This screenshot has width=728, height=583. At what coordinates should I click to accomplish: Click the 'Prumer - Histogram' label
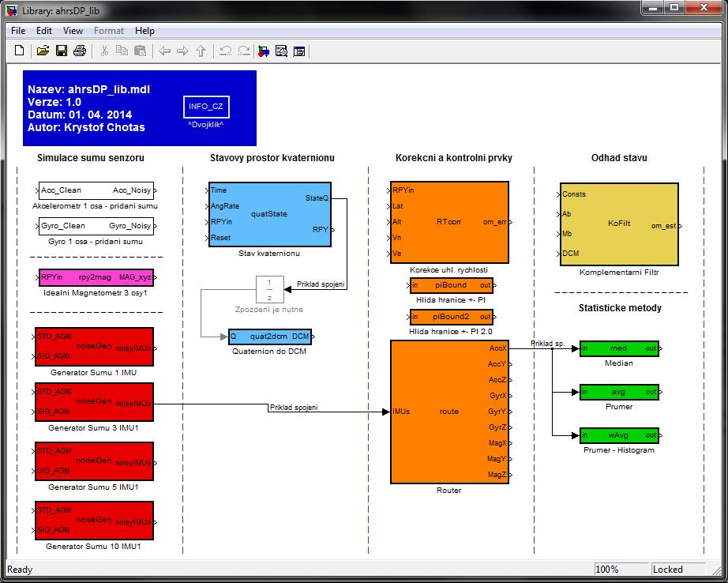point(619,450)
